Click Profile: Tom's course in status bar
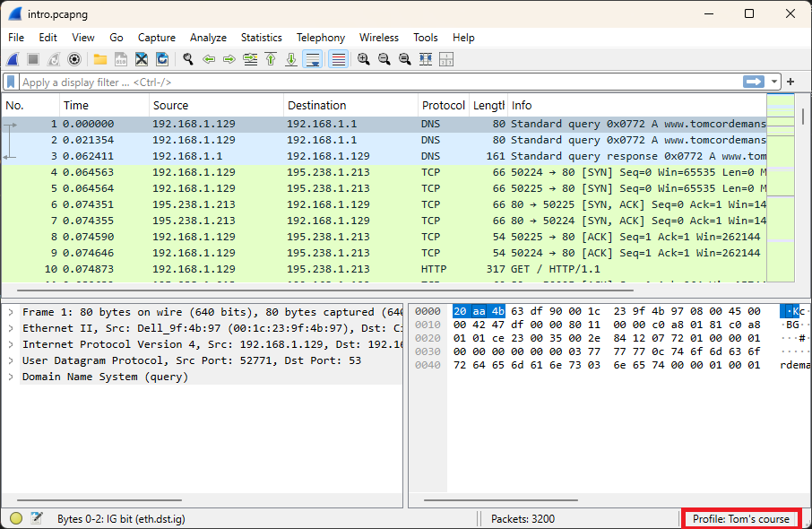Image resolution: width=812 pixels, height=529 pixels. click(741, 518)
